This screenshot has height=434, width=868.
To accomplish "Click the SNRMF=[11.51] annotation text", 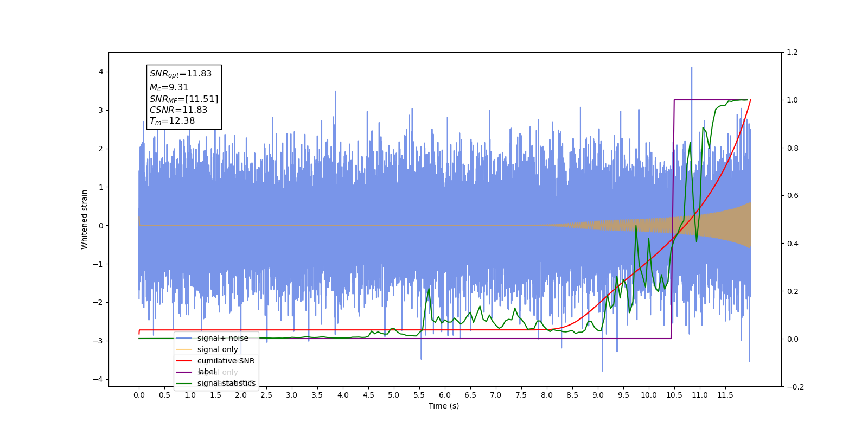I will pyautogui.click(x=184, y=99).
